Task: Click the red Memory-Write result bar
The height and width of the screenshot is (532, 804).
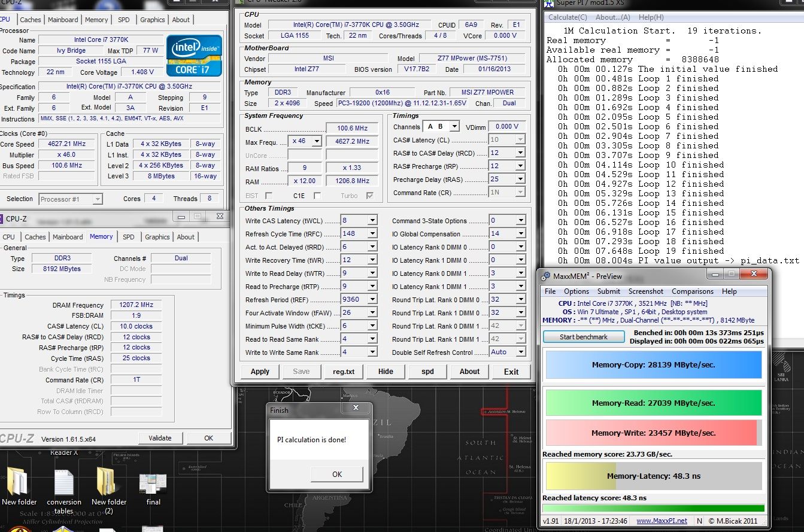Action: tap(653, 433)
